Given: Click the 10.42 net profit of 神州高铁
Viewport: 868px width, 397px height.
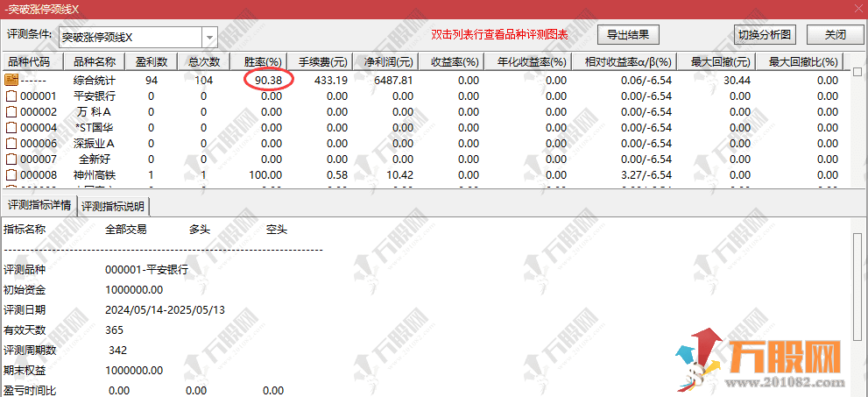Looking at the screenshot, I should [399, 175].
